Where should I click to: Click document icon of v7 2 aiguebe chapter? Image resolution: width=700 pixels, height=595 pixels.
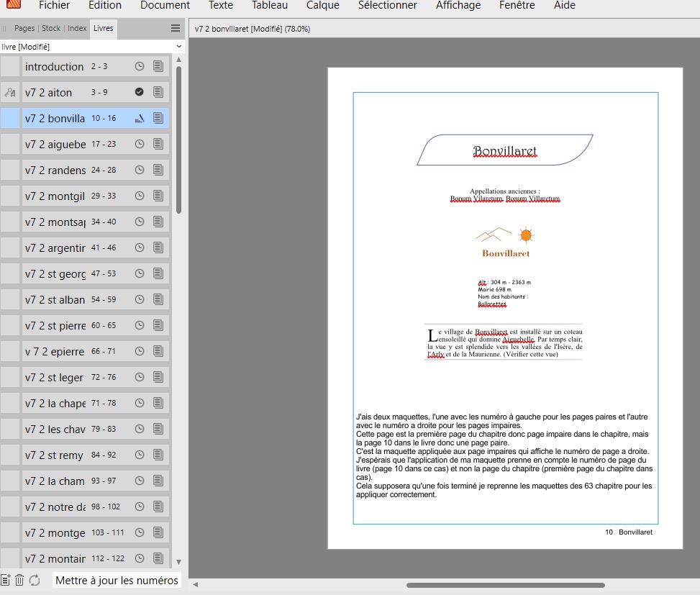pos(158,144)
